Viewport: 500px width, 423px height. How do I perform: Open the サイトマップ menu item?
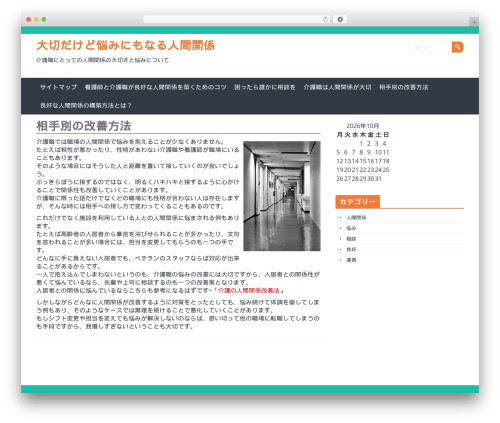point(58,87)
